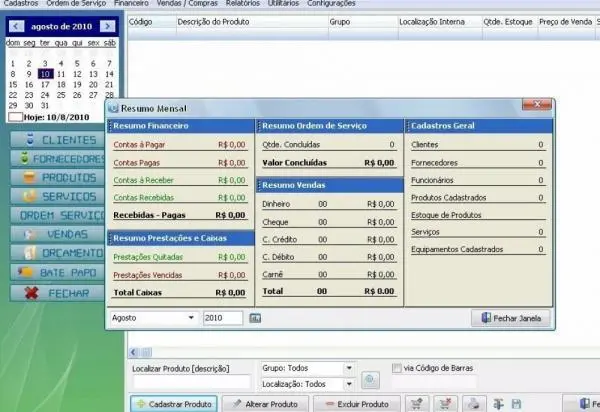Open the Fornecedores sidebar entry
This screenshot has height=412, width=600.
60,159
